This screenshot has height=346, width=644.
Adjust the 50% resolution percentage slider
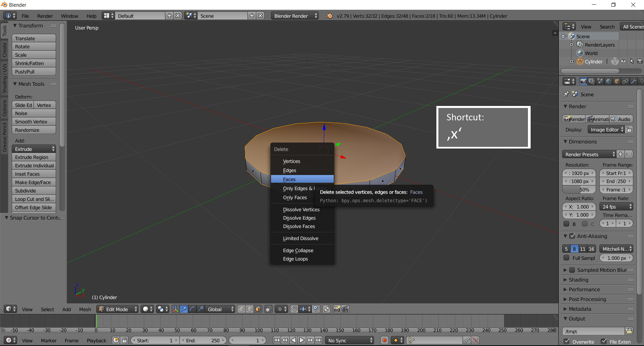coord(579,189)
